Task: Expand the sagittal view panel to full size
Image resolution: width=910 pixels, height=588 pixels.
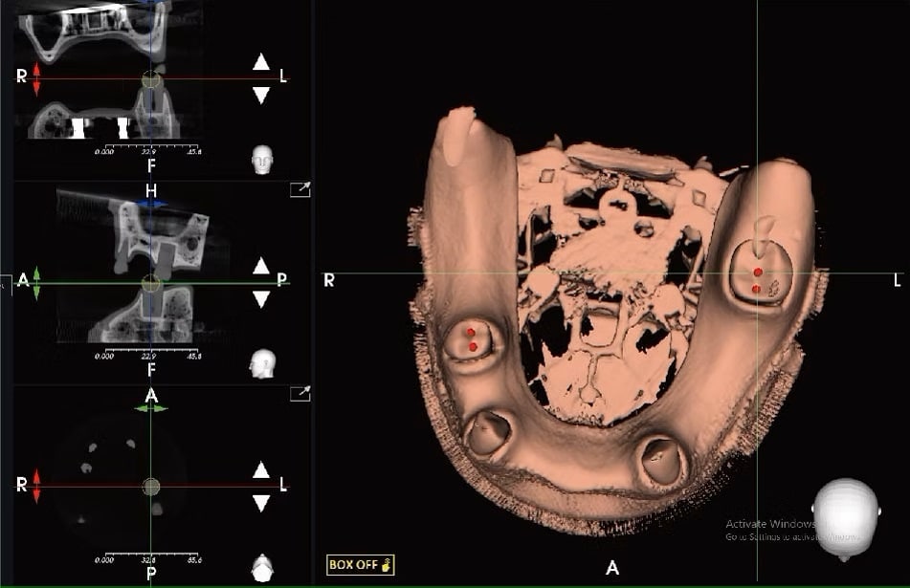Action: [x=300, y=190]
